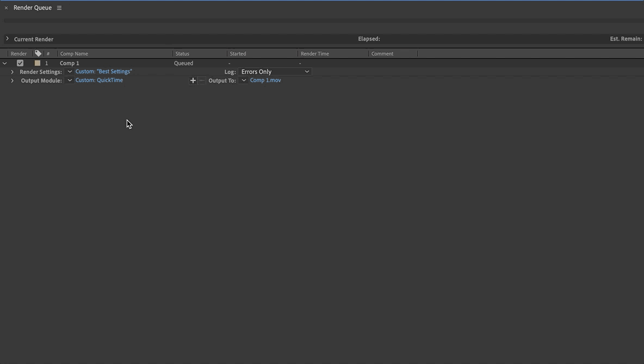644x364 pixels.
Task: Click the # number column header
Action: tap(48, 54)
